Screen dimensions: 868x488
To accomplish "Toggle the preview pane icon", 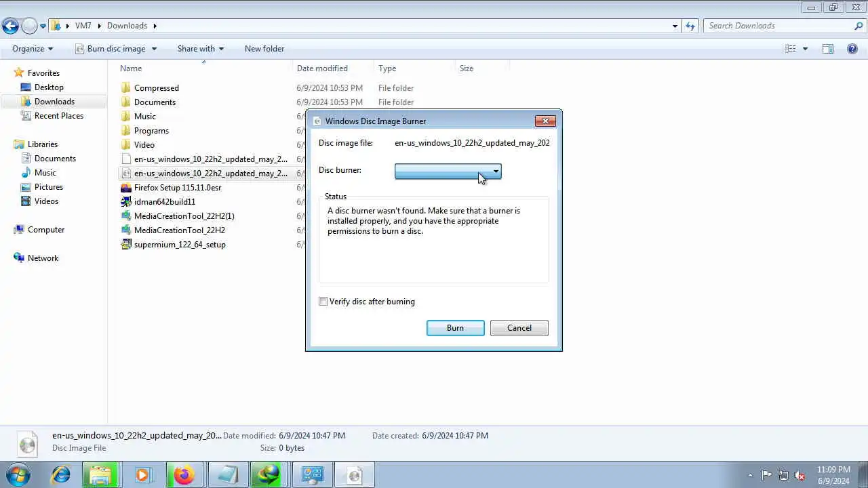I will tap(828, 49).
